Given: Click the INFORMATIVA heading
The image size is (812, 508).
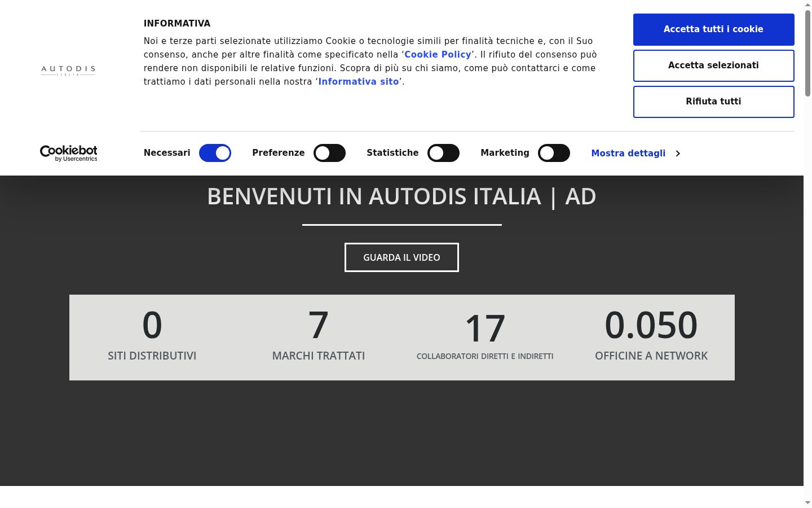Looking at the screenshot, I should (x=177, y=24).
